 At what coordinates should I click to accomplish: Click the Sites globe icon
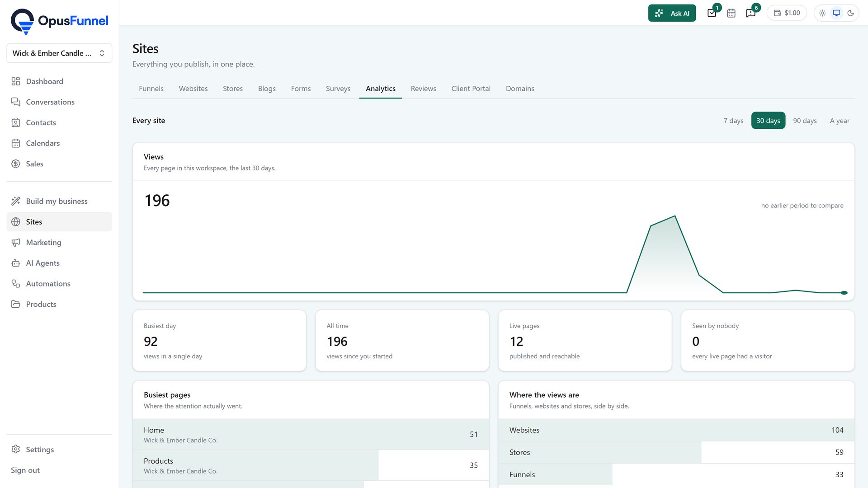16,222
